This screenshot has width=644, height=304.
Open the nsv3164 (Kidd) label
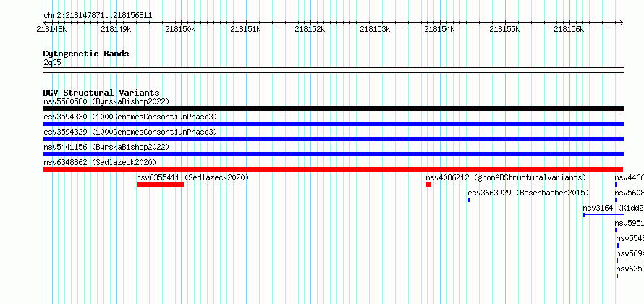click(x=613, y=208)
